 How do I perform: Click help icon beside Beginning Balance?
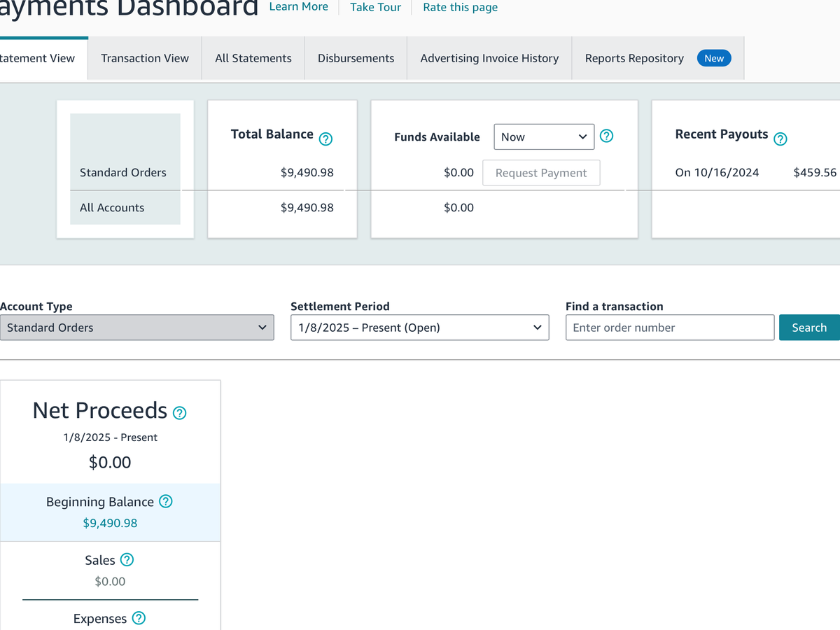[166, 501]
